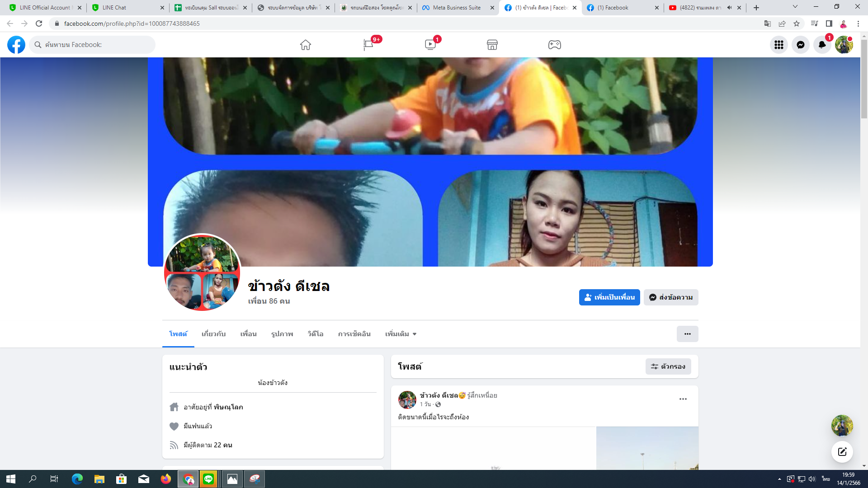Open the Facebook menu grid icon
Screen dimensions: 868x488
[x=778, y=45]
